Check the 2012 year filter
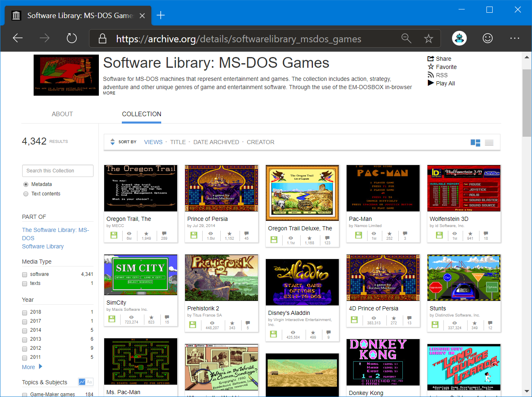This screenshot has height=397, width=532. click(x=25, y=349)
